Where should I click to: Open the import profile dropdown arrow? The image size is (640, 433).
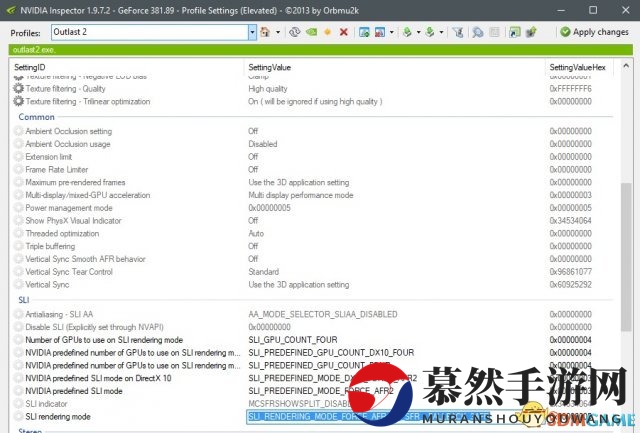pos(441,32)
